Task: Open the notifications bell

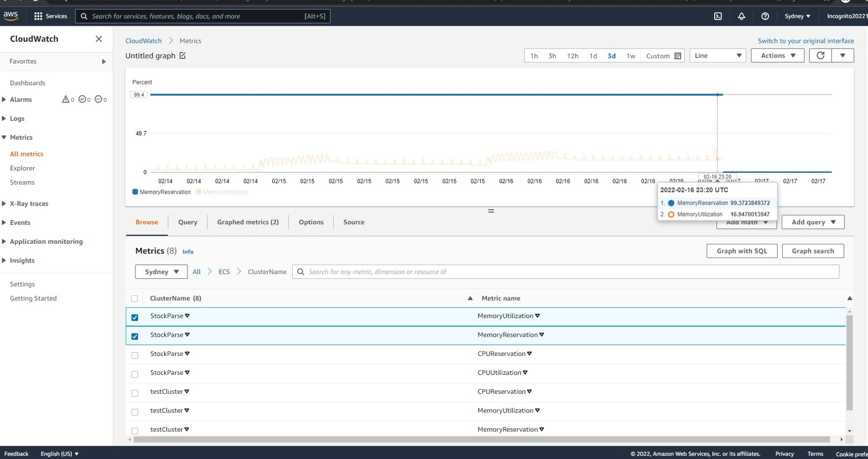Action: coord(742,16)
